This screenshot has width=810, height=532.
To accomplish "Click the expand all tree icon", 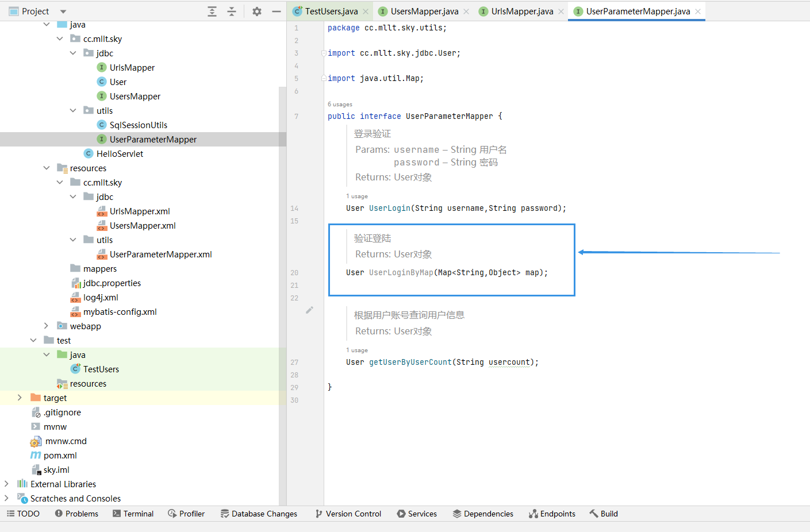I will (x=212, y=11).
